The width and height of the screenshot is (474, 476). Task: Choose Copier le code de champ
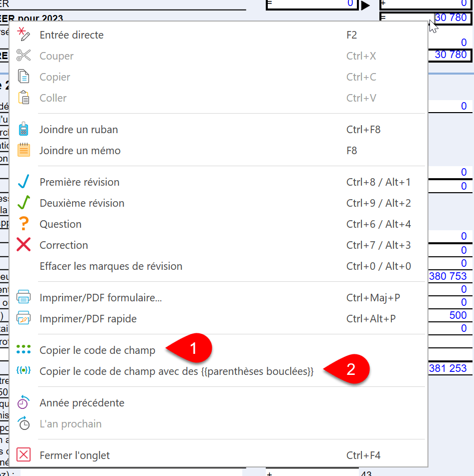pos(218,350)
